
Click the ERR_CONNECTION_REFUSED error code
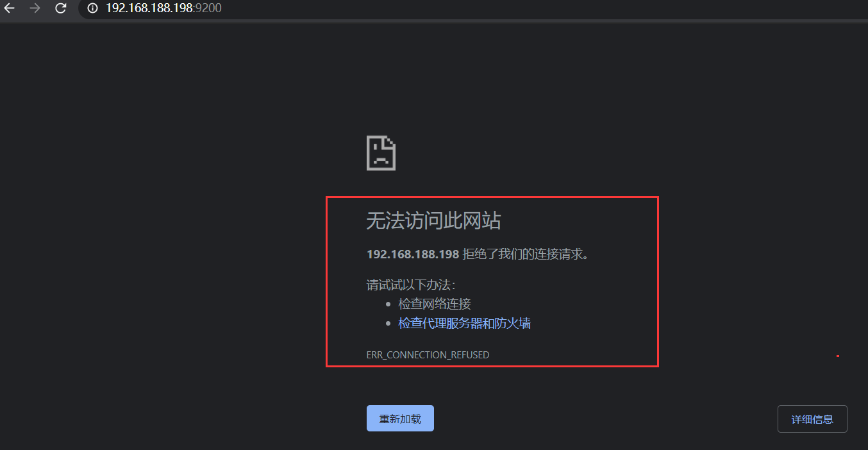coord(428,354)
